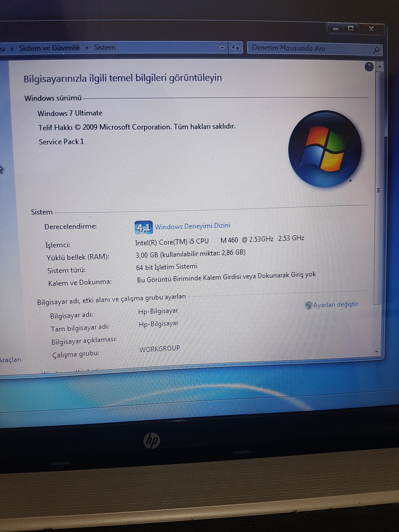Screen dimensions: 399x532
Task: Click the help question mark icon
Action: tap(369, 67)
